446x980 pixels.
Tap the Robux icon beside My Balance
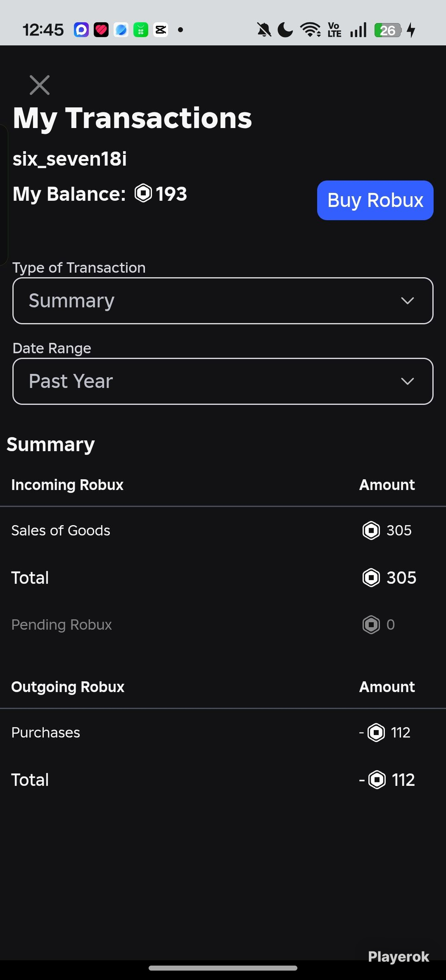pos(144,193)
